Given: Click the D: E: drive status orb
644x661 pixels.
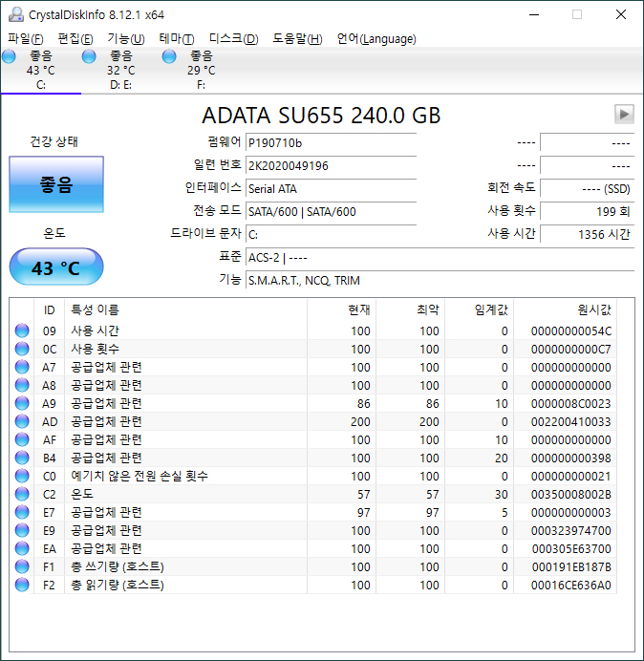Looking at the screenshot, I should click(89, 56).
